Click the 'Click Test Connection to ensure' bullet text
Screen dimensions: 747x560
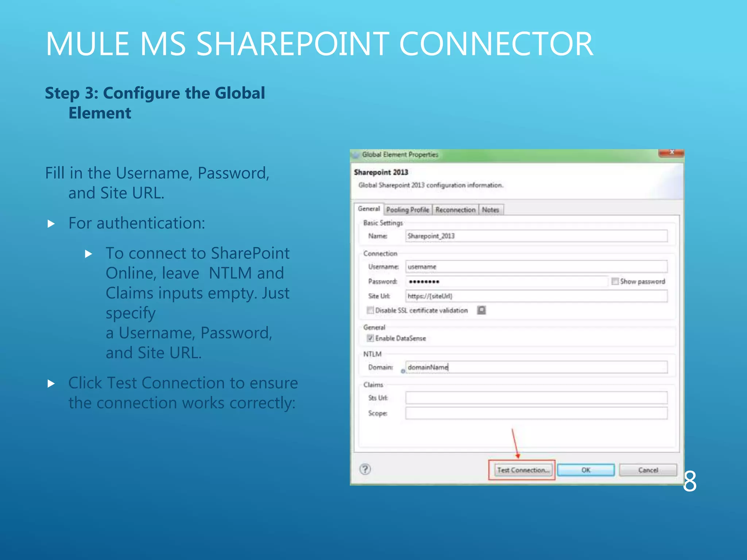point(183,383)
